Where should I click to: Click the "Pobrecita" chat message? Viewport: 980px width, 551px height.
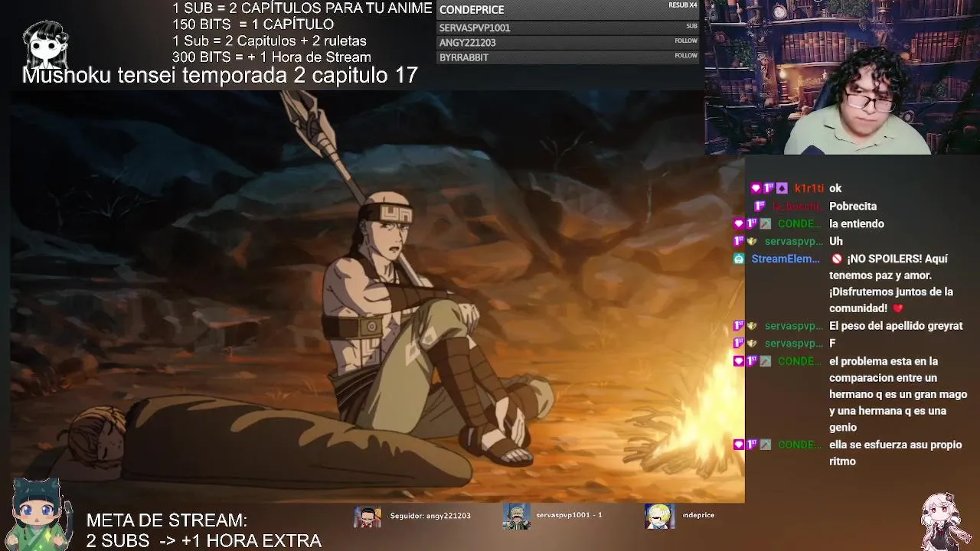click(853, 207)
